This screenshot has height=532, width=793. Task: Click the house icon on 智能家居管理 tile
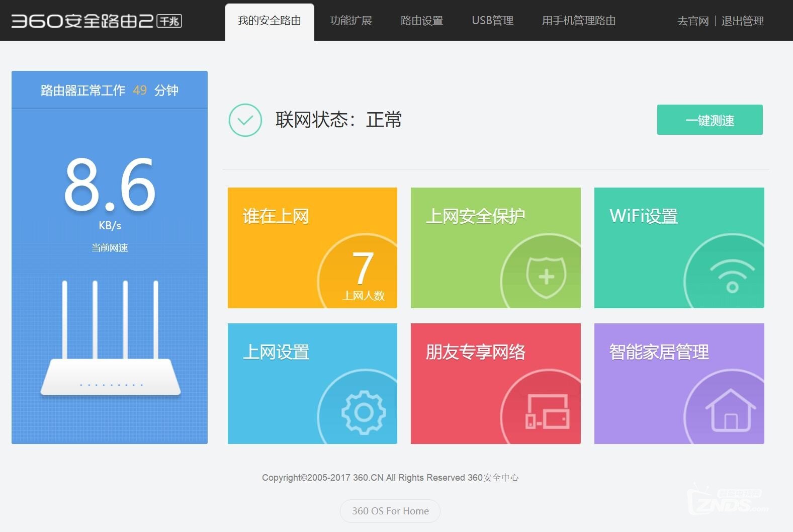click(x=731, y=410)
